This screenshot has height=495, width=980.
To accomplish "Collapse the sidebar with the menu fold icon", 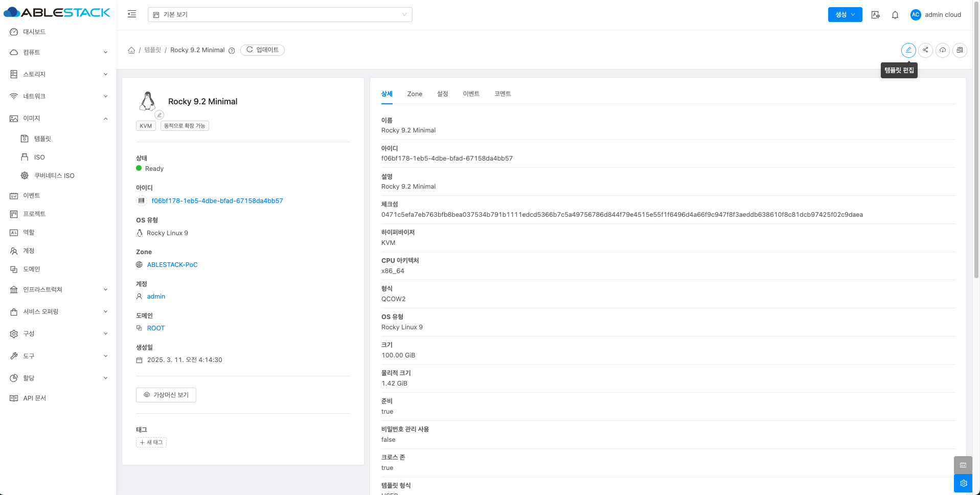I will [x=132, y=14].
